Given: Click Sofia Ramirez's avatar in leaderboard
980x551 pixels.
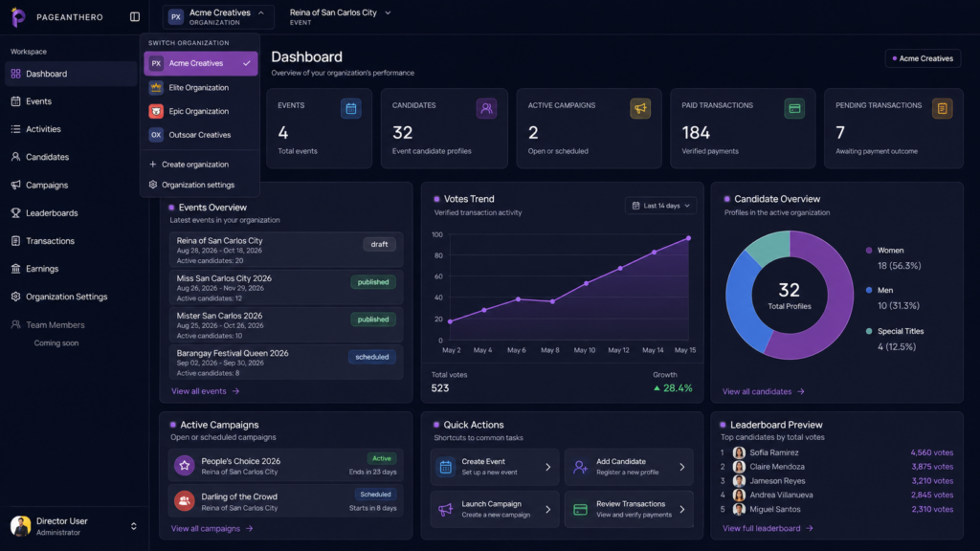Looking at the screenshot, I should (x=739, y=452).
